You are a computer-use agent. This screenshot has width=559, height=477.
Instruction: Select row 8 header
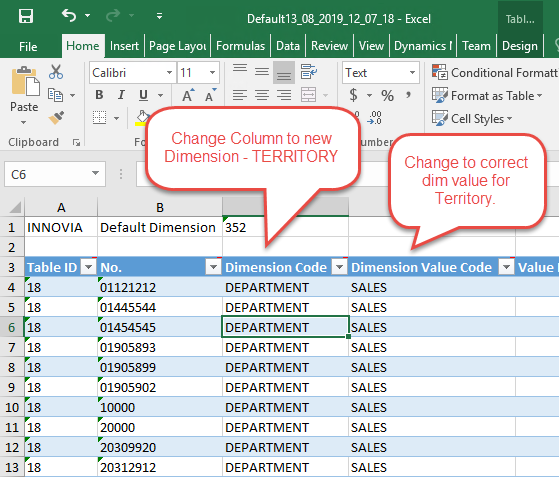click(x=12, y=367)
